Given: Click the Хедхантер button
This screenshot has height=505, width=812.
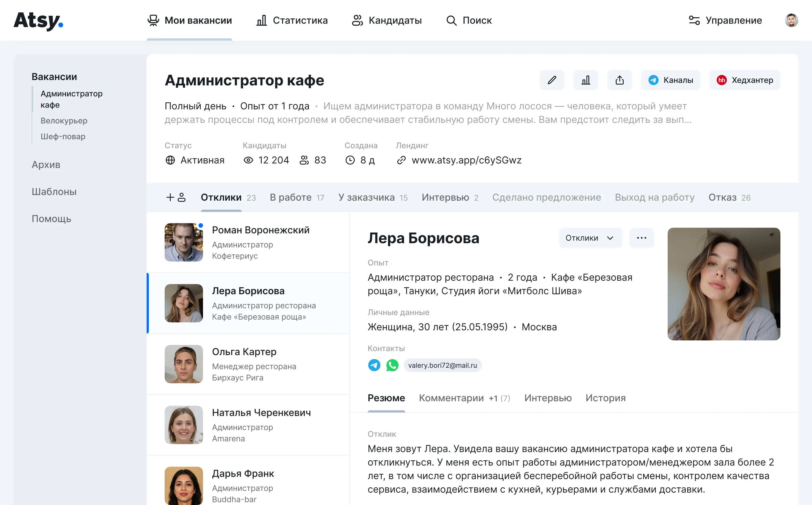Looking at the screenshot, I should click(x=745, y=80).
